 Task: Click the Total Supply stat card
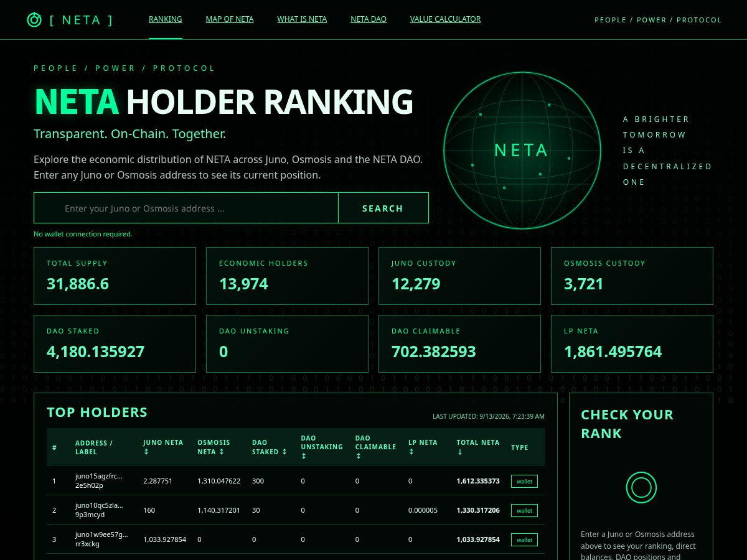tap(115, 276)
